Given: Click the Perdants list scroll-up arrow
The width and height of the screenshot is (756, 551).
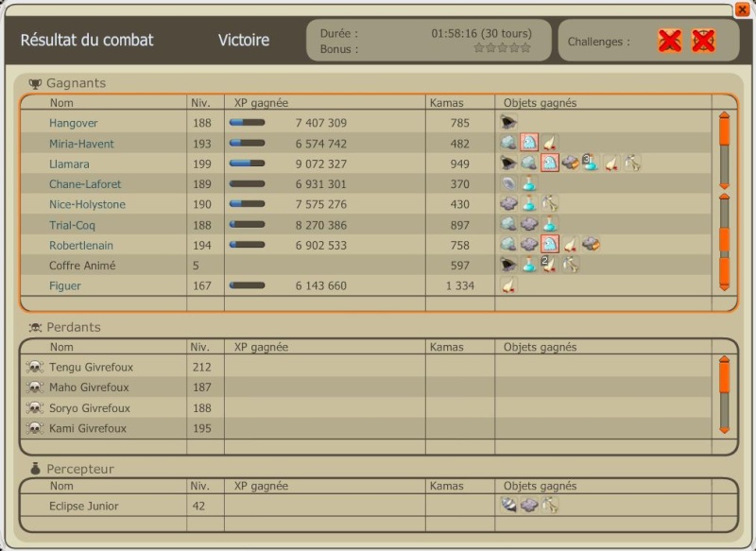Looking at the screenshot, I should (724, 359).
